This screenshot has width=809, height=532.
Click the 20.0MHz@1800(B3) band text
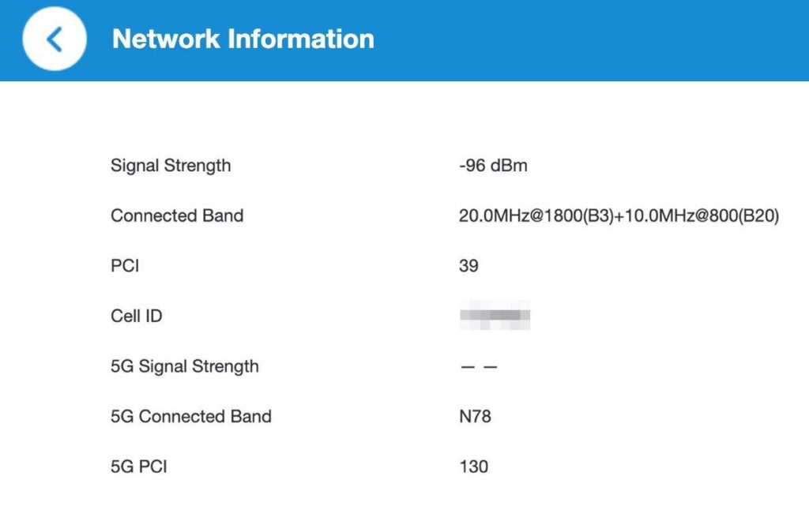(x=534, y=215)
